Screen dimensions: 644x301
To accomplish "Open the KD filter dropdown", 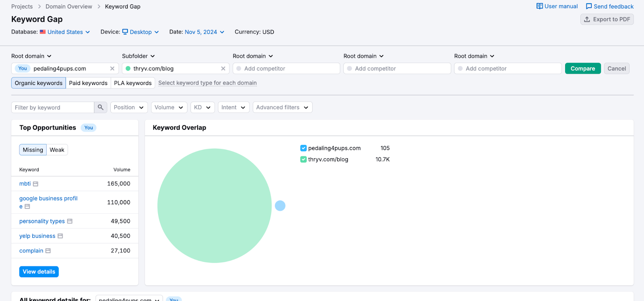I will [202, 108].
